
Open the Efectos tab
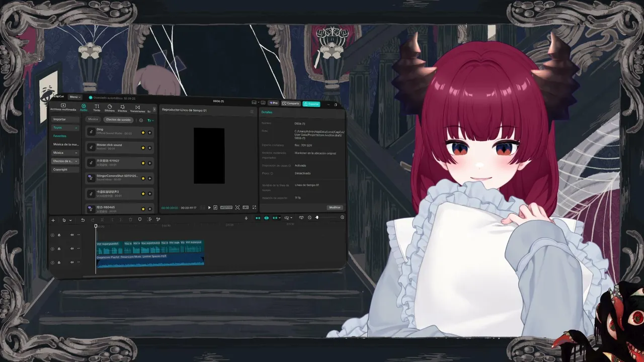point(122,109)
